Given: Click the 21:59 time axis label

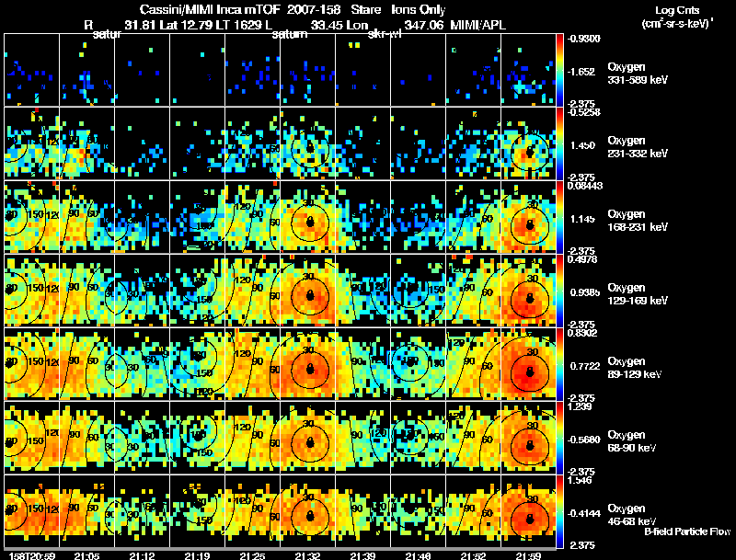Looking at the screenshot, I should [x=528, y=555].
